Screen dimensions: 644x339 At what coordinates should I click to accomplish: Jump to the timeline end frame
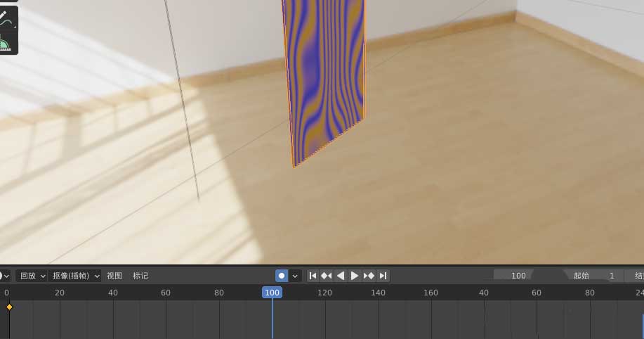[x=383, y=276]
